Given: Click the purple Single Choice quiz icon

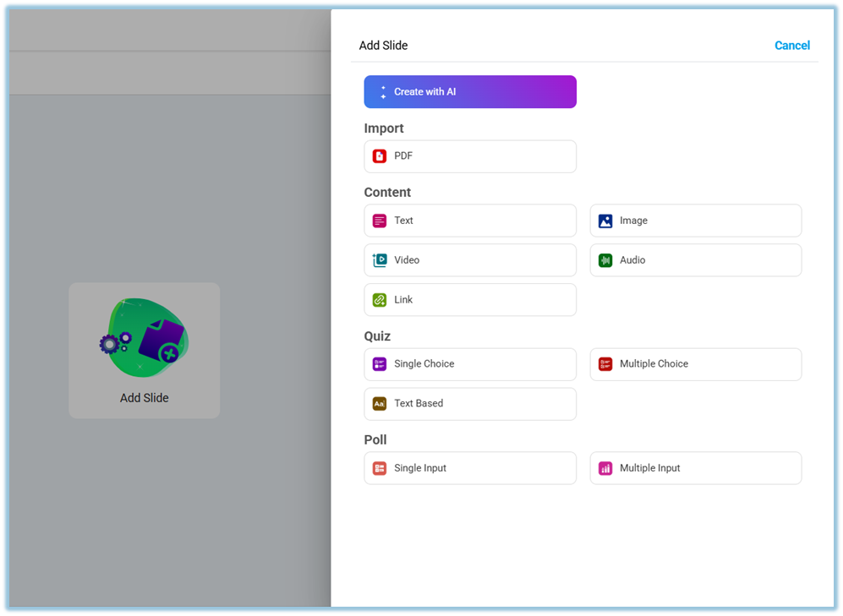Looking at the screenshot, I should click(x=380, y=364).
